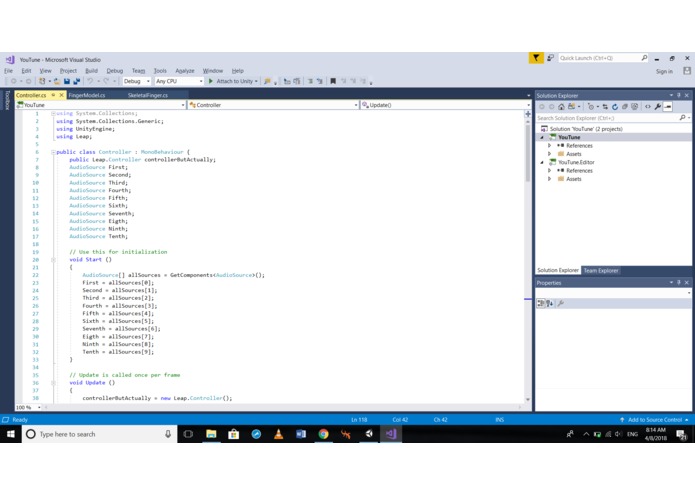Click the Windows search box Type here to search
The width and height of the screenshot is (695, 494).
coord(100,434)
